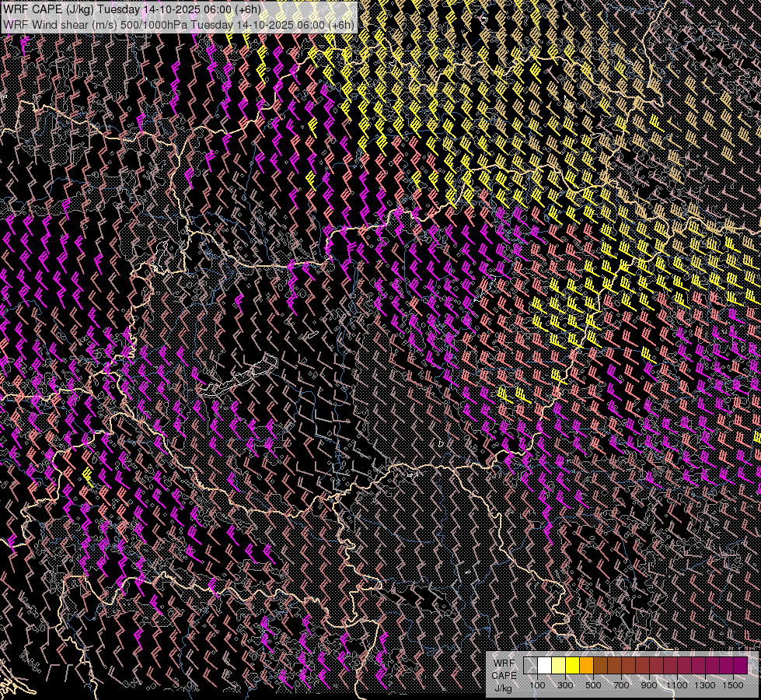Click the 900 value on the CAPE scale

pyautogui.click(x=649, y=685)
